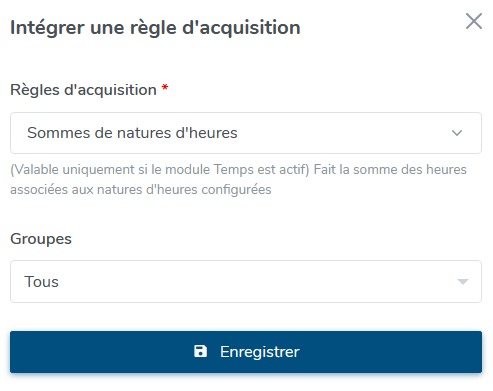493x391 pixels.
Task: Select the Tous field under Groupes
Action: (x=246, y=282)
